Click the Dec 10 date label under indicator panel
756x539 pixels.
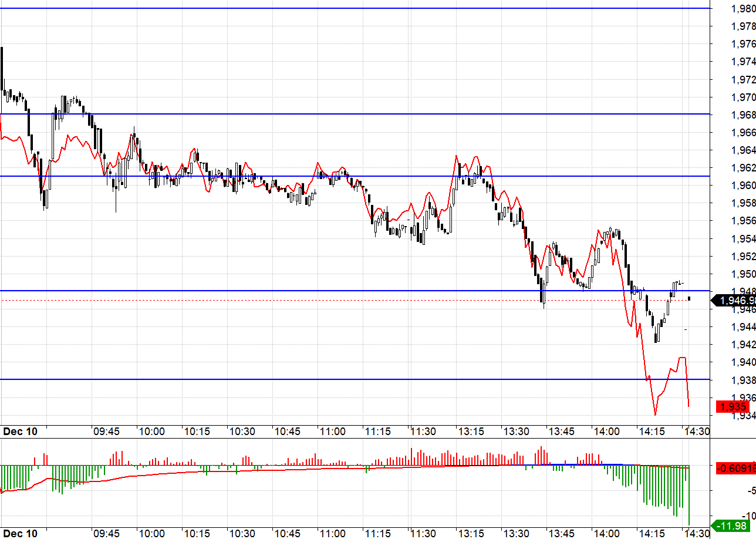(x=20, y=534)
